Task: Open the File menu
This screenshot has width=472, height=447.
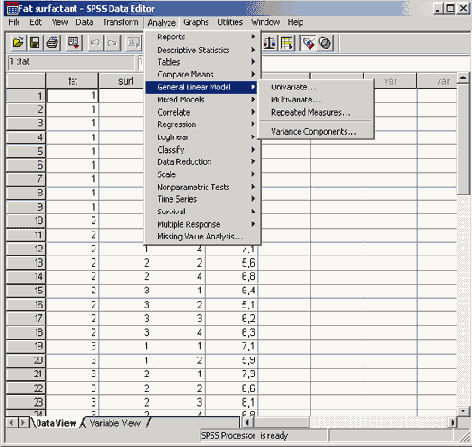Action: tap(14, 22)
